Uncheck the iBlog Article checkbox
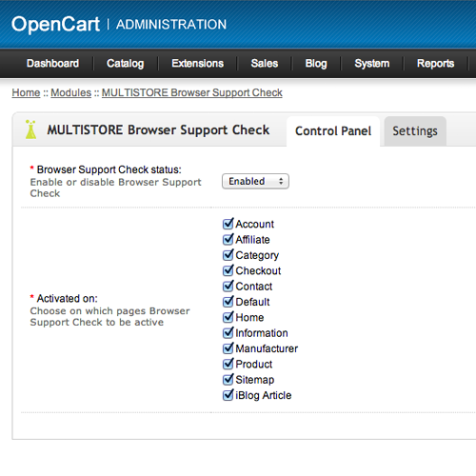The width and height of the screenshot is (476, 476). [x=228, y=395]
